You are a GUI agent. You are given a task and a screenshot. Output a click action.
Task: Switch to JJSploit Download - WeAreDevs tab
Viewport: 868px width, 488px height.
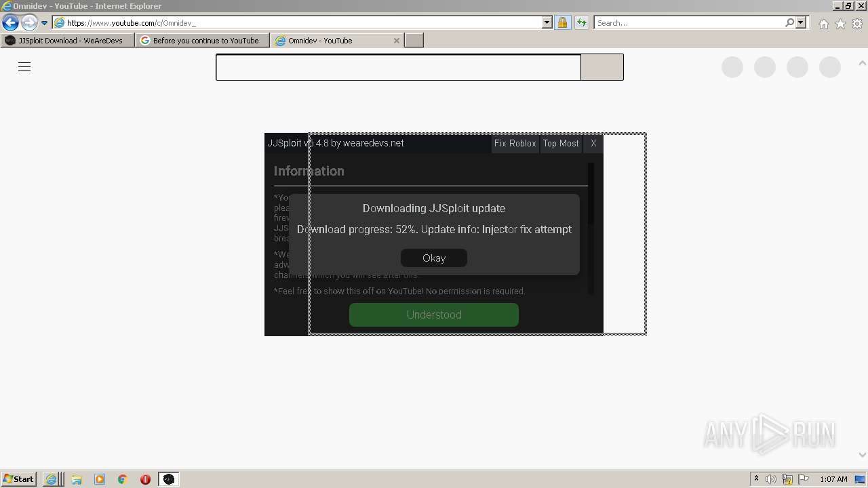(x=68, y=40)
